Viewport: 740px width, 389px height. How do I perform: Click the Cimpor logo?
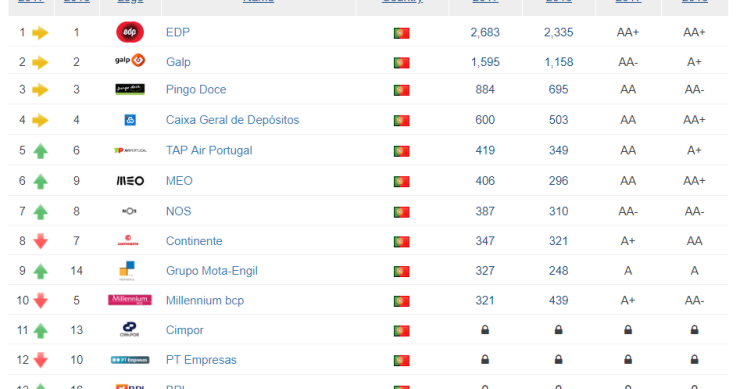pos(129,330)
